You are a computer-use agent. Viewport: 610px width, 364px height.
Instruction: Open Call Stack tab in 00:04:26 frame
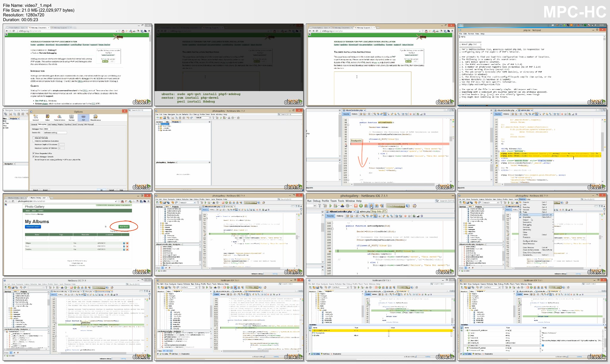[x=174, y=354]
